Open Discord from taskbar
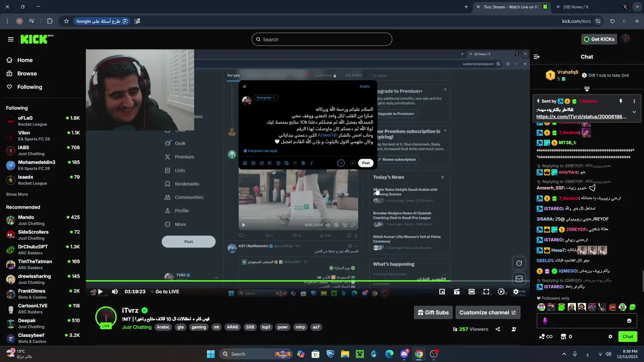 click(x=404, y=354)
